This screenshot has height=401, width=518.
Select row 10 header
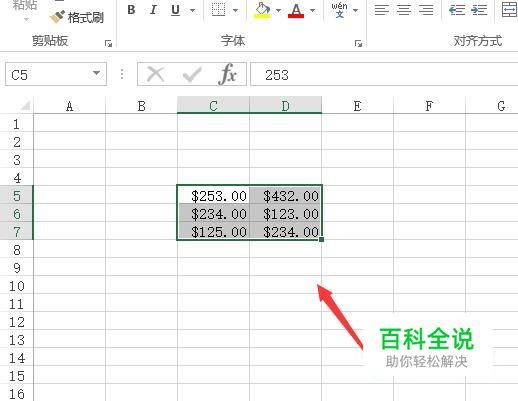coord(17,286)
